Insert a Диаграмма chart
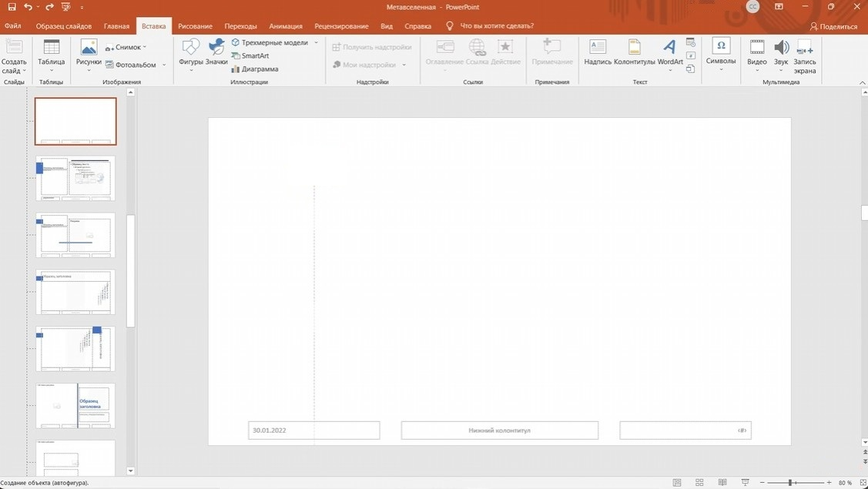The height and width of the screenshot is (489, 868). pyautogui.click(x=254, y=69)
